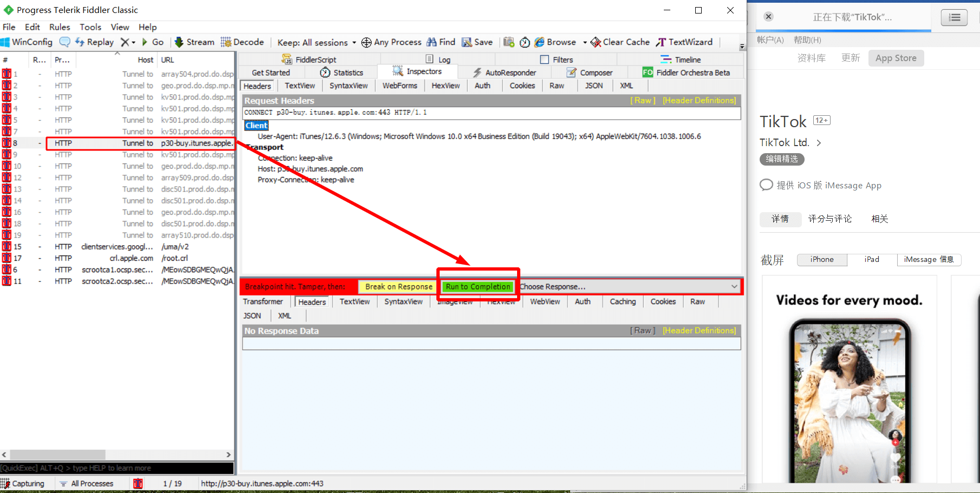Open Find sessions tool
Viewport: 980px width, 493px height.
(441, 42)
